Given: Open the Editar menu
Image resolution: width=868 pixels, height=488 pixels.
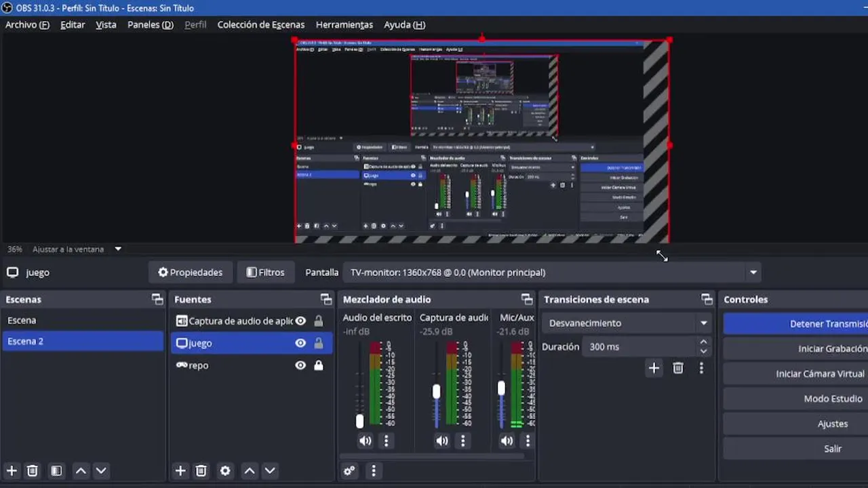Looking at the screenshot, I should pos(73,24).
